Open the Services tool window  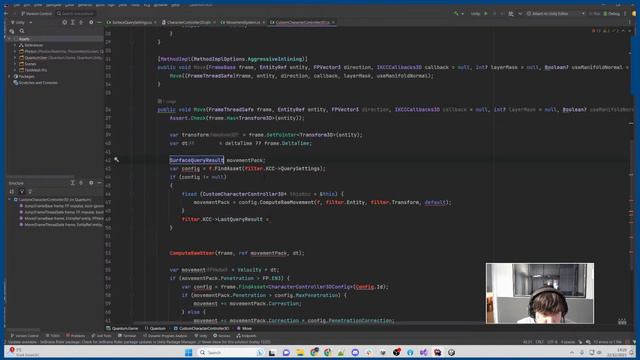222,336
